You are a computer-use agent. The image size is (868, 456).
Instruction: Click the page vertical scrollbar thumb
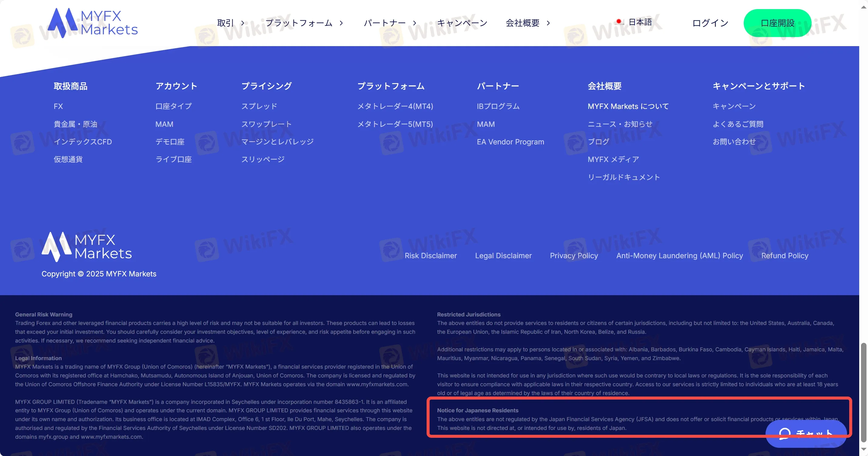click(863, 393)
